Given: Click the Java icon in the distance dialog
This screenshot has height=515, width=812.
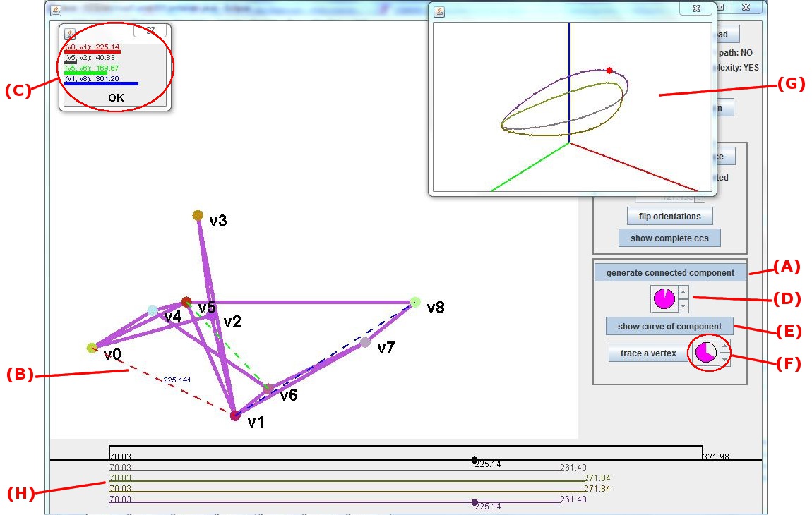Looking at the screenshot, I should pos(71,32).
